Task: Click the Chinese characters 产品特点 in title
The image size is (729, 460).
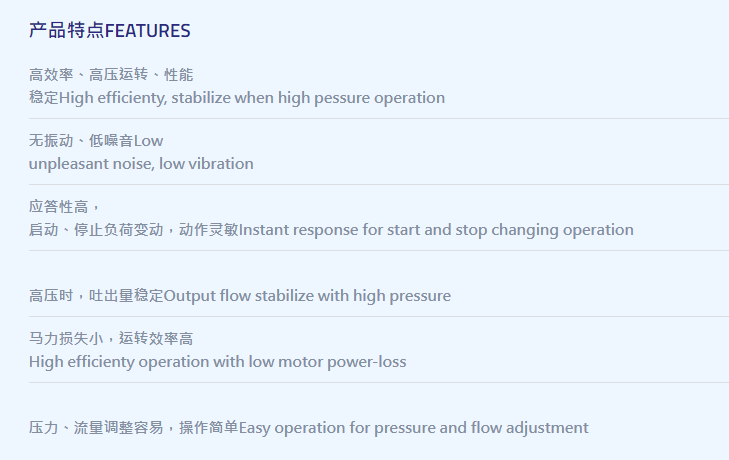Action: coord(67,31)
